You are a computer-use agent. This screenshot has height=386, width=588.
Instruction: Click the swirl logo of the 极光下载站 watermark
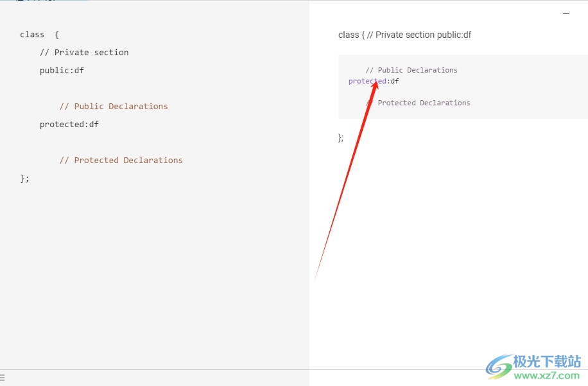click(x=499, y=367)
